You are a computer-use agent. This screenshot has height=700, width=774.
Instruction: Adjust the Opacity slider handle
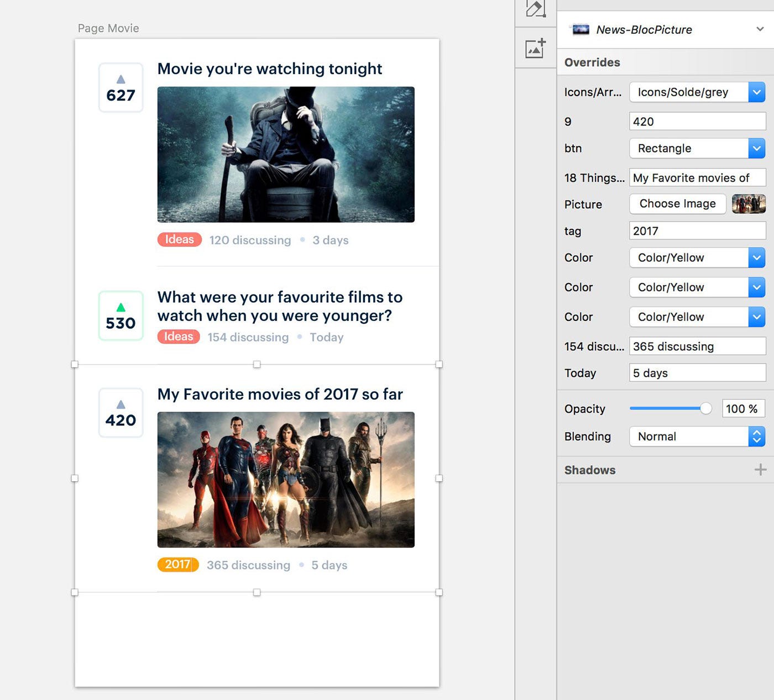coord(705,408)
